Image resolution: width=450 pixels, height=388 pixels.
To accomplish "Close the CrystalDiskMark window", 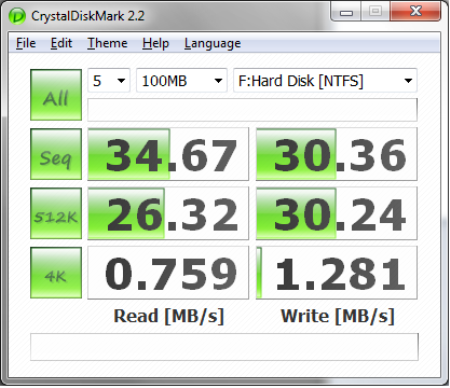I will coord(416,12).
